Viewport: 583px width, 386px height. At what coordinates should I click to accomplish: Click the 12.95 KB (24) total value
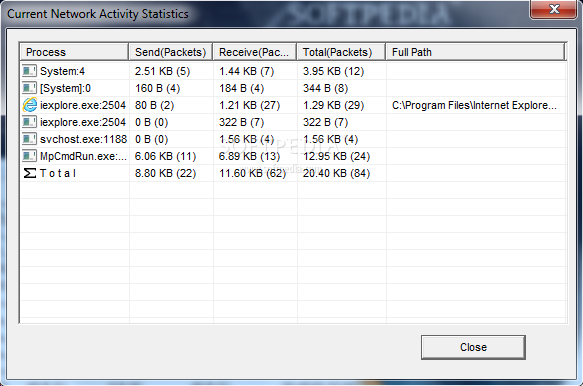[336, 156]
